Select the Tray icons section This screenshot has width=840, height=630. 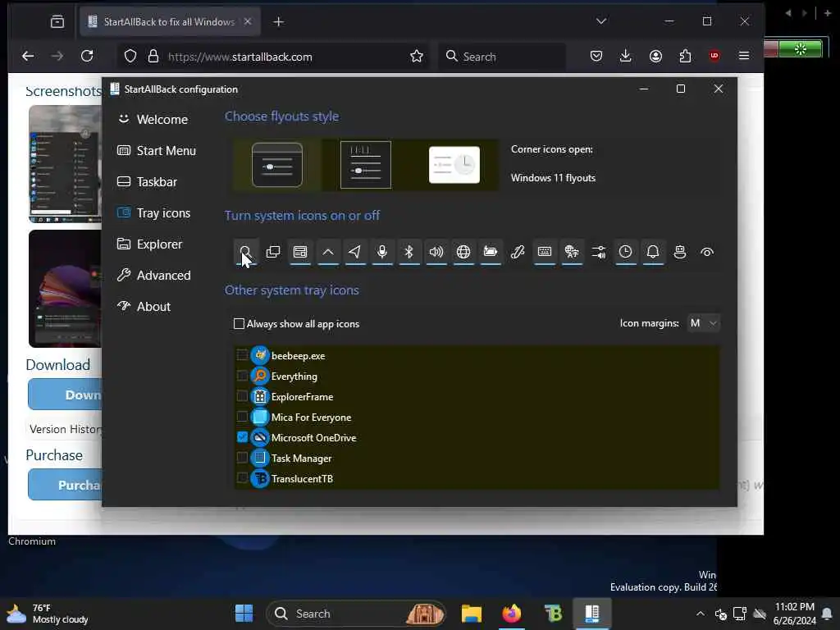pos(153,212)
